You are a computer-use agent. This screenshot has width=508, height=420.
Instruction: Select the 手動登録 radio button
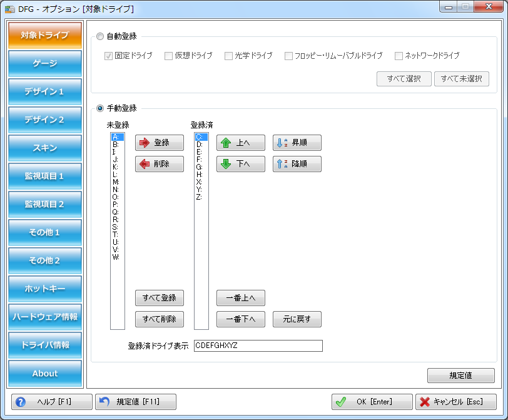(x=100, y=108)
